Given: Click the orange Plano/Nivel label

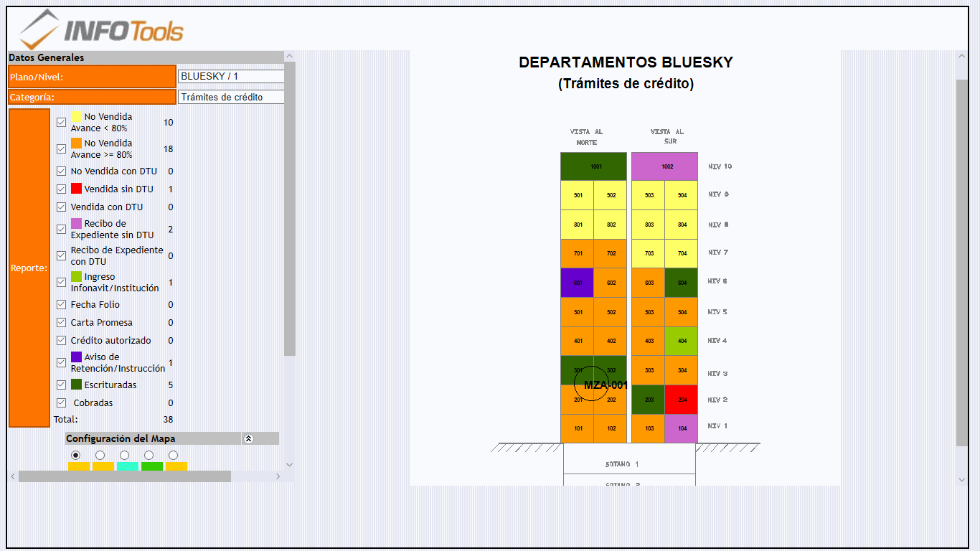Looking at the screenshot, I should click(x=92, y=77).
